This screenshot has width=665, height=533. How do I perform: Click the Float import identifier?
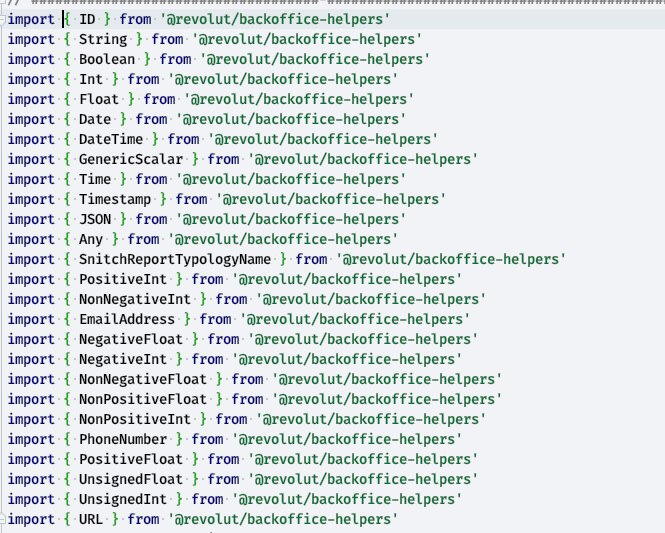click(x=99, y=99)
